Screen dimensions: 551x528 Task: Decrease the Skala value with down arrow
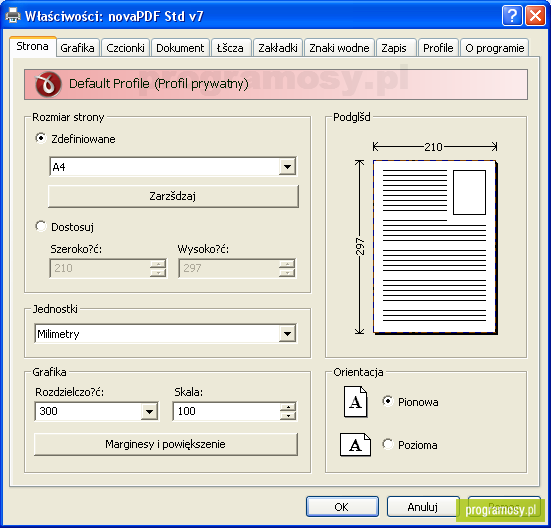click(x=288, y=416)
